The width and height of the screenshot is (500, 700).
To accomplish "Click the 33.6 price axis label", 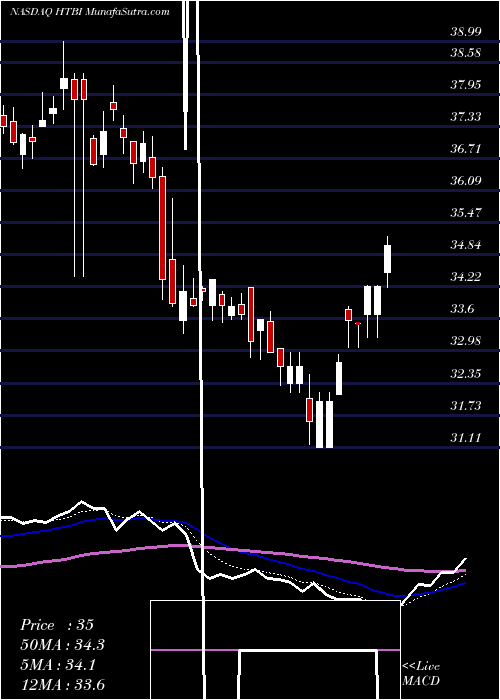I will [x=462, y=309].
